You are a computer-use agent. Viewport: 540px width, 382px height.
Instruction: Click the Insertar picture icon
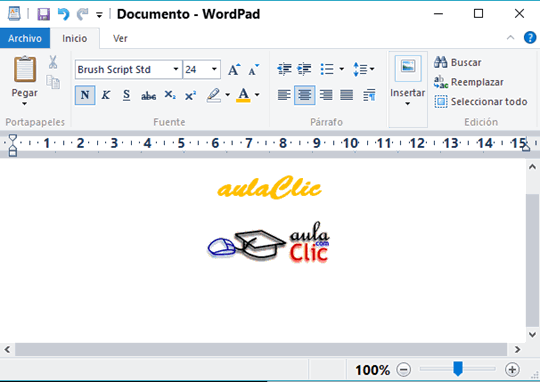click(408, 68)
